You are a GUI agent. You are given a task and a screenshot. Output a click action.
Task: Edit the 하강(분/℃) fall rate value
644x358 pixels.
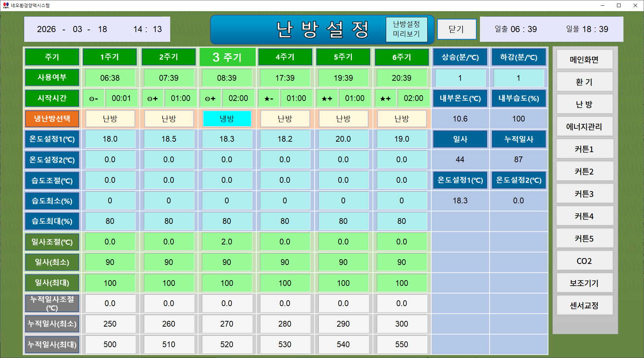point(519,78)
